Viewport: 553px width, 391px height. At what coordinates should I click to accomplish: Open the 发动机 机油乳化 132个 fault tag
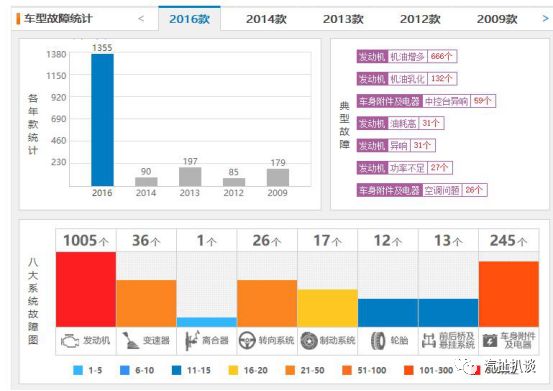tap(407, 79)
